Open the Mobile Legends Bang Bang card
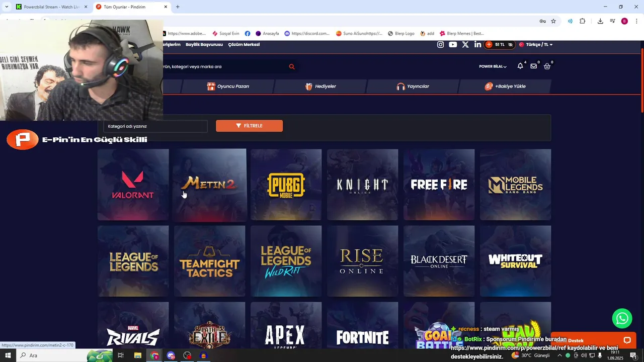The height and width of the screenshot is (362, 644). click(516, 185)
